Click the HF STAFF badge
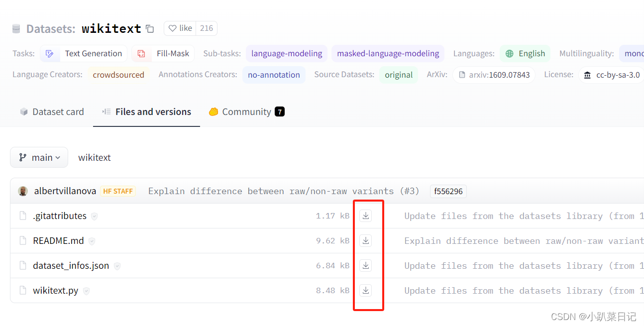Image resolution: width=644 pixels, height=326 pixels. [x=118, y=191]
